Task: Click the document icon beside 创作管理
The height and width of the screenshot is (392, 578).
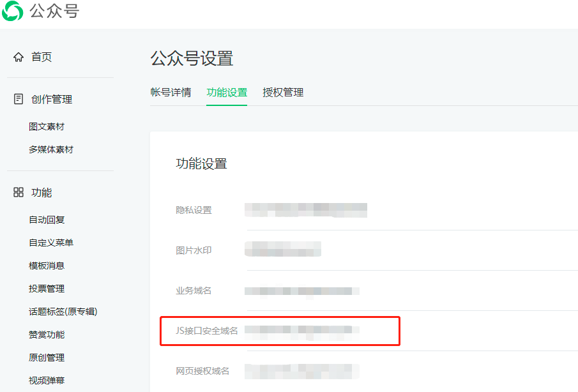Action: click(19, 99)
